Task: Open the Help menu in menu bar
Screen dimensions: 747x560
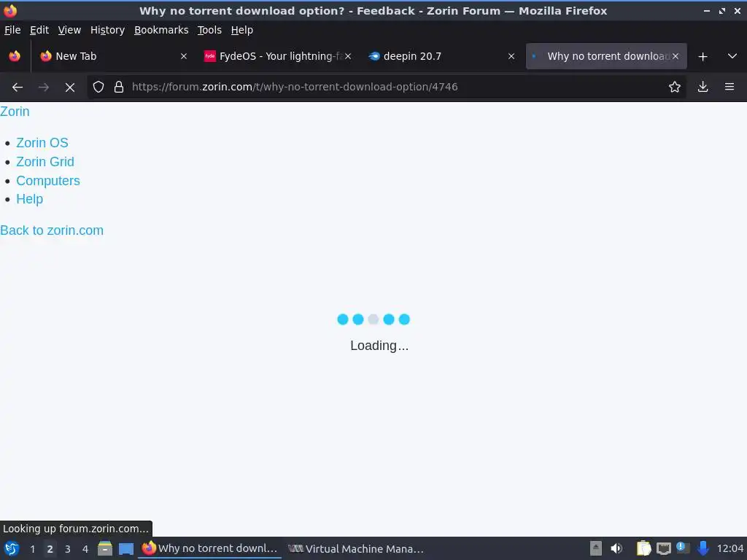Action: pyautogui.click(x=241, y=30)
